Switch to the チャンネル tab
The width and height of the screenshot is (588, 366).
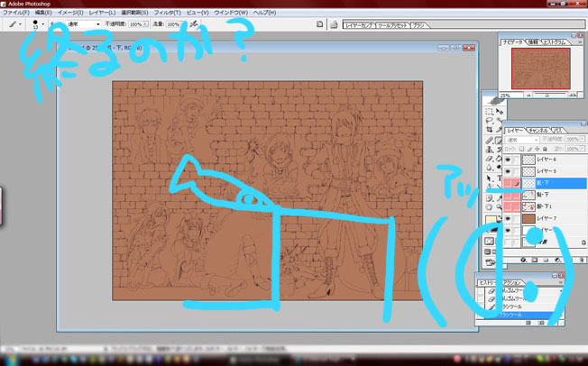[538, 131]
